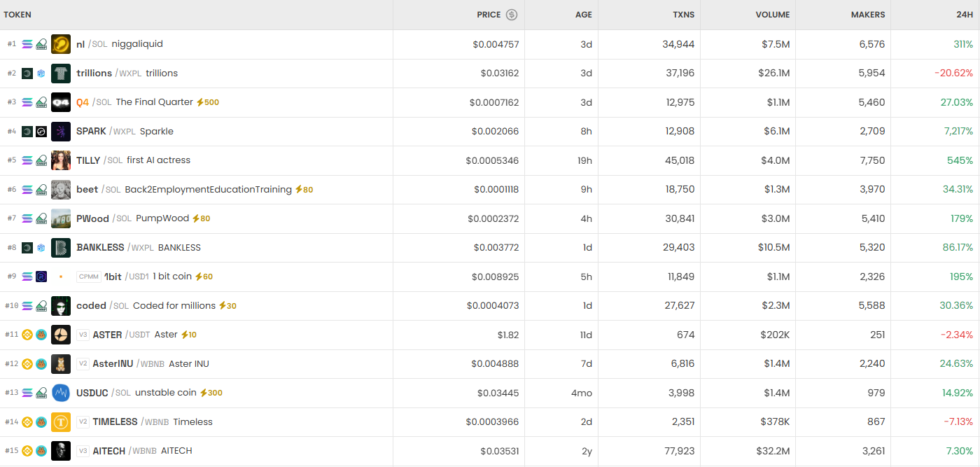Click the V2 label on TIMELESS row
Screen dimensions: 980x467
(x=83, y=422)
